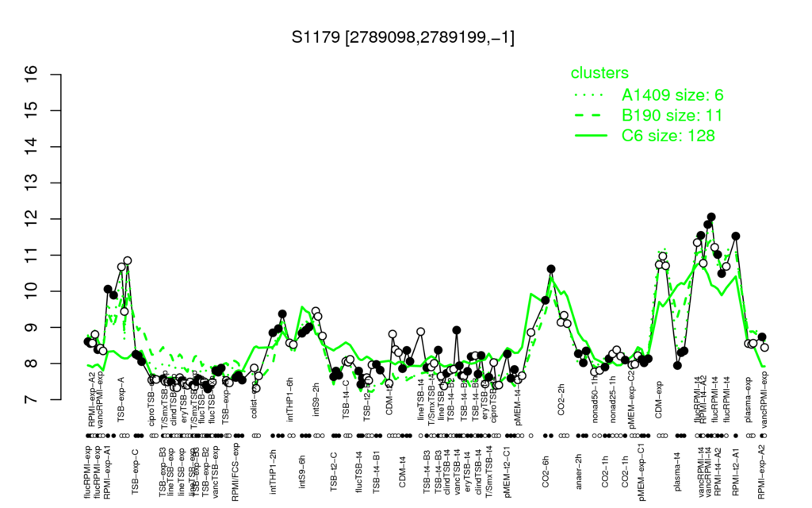The image size is (812, 508).
Task: Click the green 'clusters' legend heading
Action: [x=599, y=73]
